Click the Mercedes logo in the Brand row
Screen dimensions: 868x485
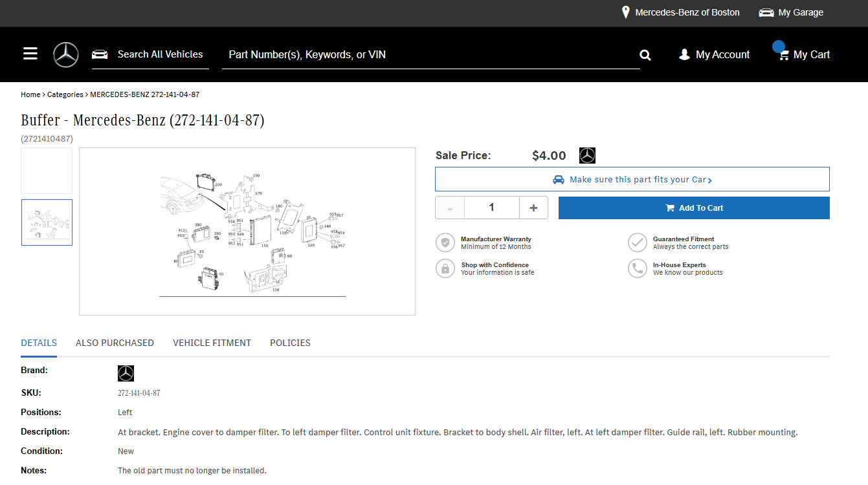[x=126, y=373]
